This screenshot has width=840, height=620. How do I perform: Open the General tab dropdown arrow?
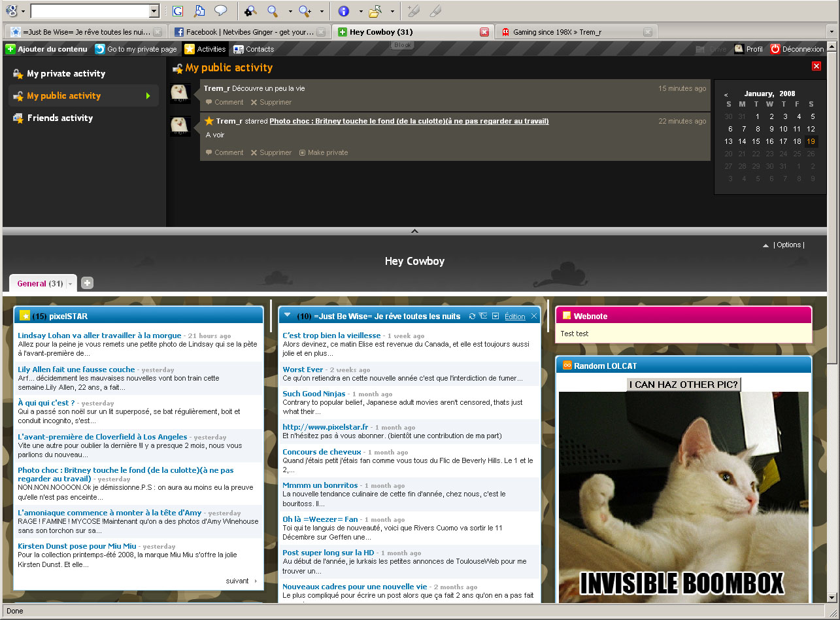click(71, 284)
